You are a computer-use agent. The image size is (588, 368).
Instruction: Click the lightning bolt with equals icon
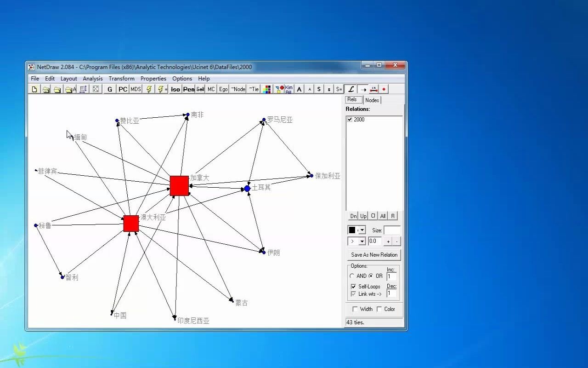point(162,89)
